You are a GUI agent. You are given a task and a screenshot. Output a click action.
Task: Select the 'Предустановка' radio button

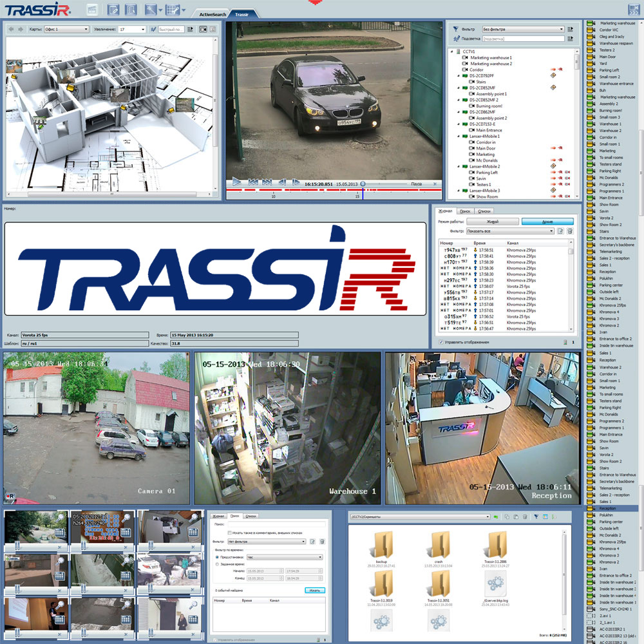(x=216, y=557)
